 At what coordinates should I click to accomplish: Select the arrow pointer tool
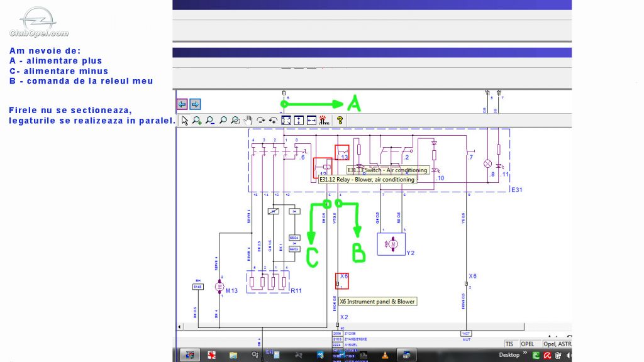185,121
